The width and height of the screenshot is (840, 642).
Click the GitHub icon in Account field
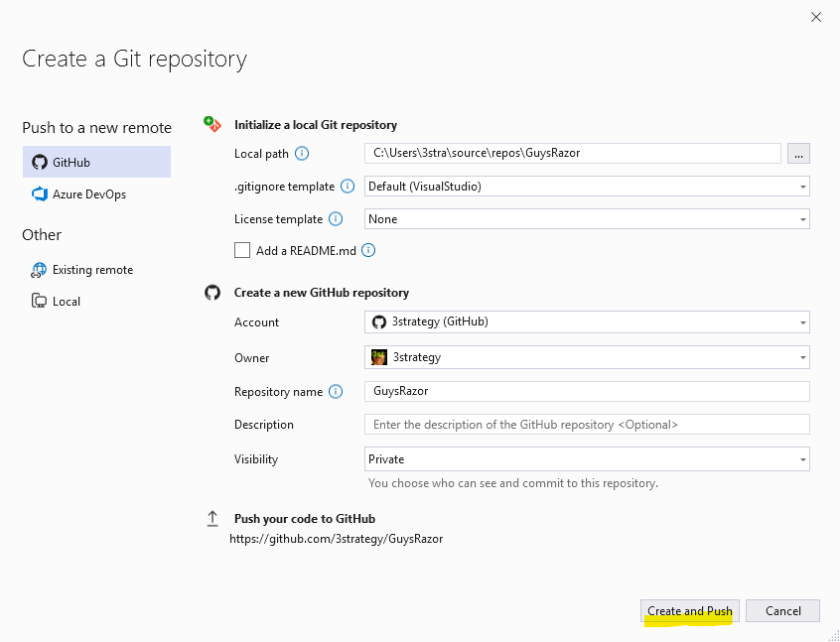tap(379, 321)
